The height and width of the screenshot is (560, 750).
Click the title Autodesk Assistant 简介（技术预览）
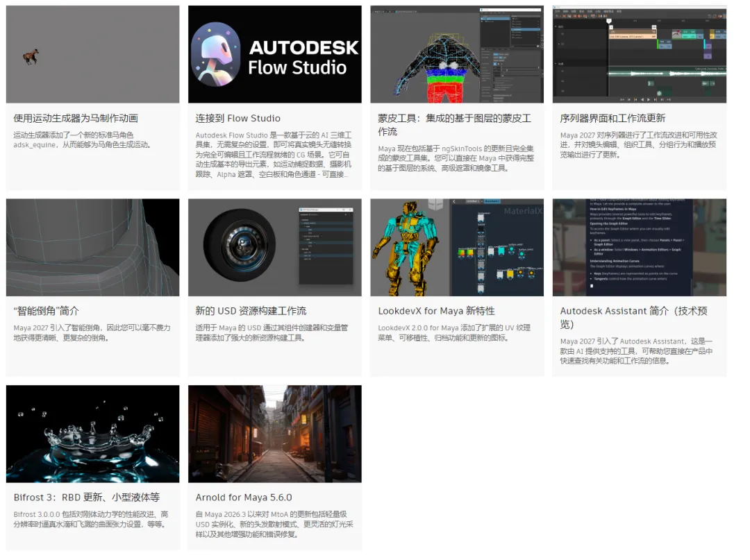(x=634, y=317)
